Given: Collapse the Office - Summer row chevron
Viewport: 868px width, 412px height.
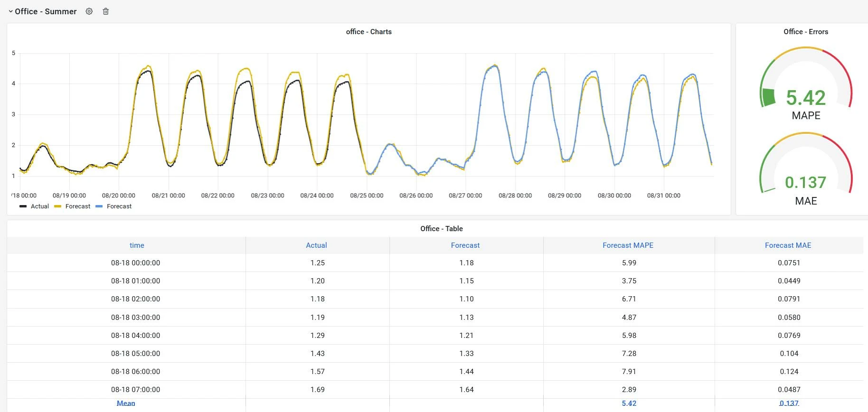Looking at the screenshot, I should coord(10,11).
